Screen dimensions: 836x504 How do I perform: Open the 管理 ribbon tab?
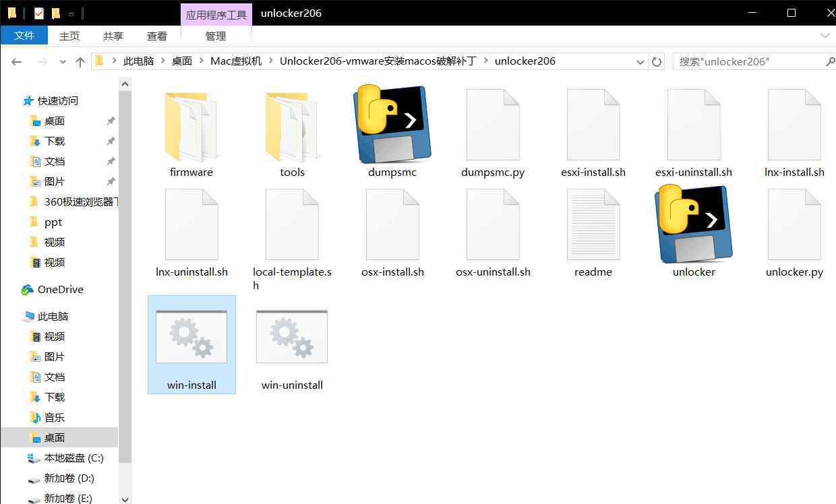point(216,36)
